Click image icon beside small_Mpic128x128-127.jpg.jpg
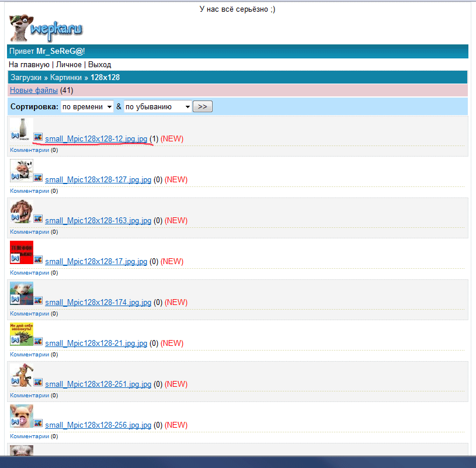Screen dimensions: 476x468 (38, 178)
